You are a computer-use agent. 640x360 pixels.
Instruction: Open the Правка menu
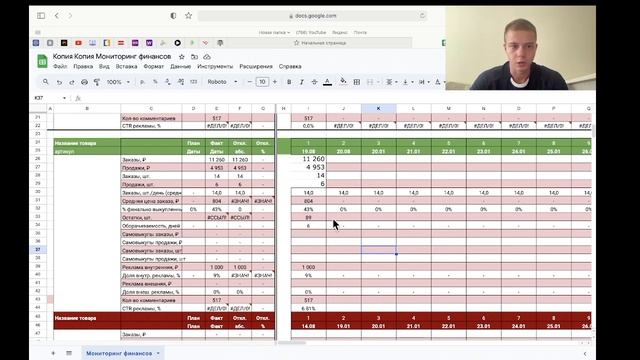pyautogui.click(x=83, y=66)
